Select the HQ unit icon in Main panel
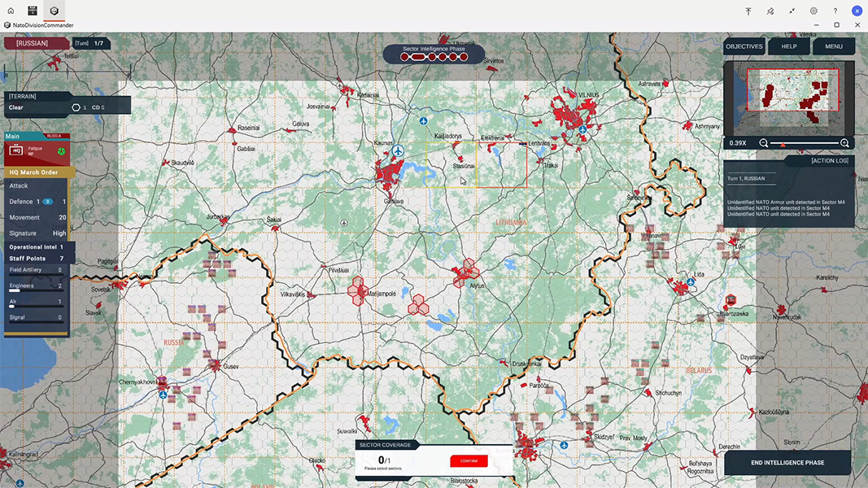 tap(15, 150)
